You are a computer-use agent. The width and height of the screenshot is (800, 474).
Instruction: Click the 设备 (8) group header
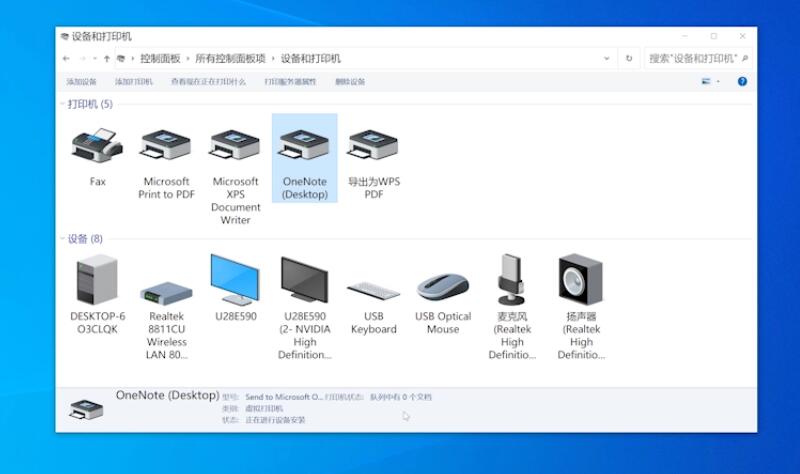click(85, 238)
